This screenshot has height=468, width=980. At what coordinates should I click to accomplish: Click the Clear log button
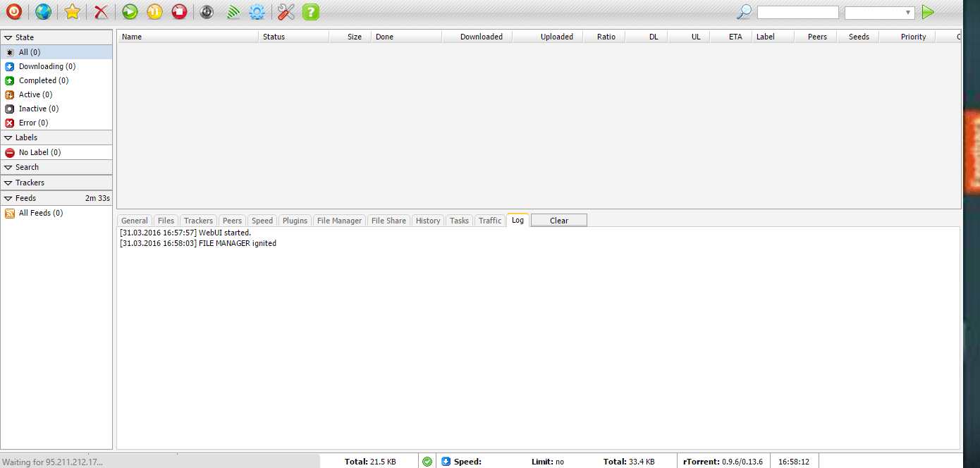coord(558,221)
